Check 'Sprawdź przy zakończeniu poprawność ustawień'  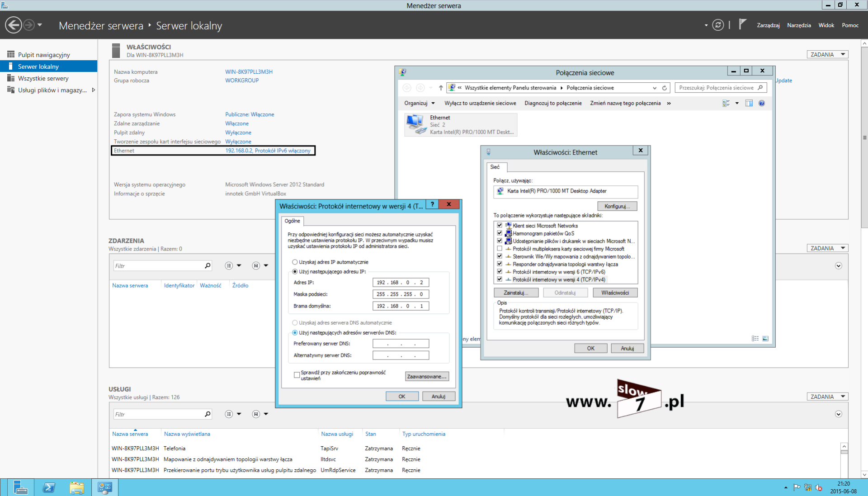[x=297, y=375]
